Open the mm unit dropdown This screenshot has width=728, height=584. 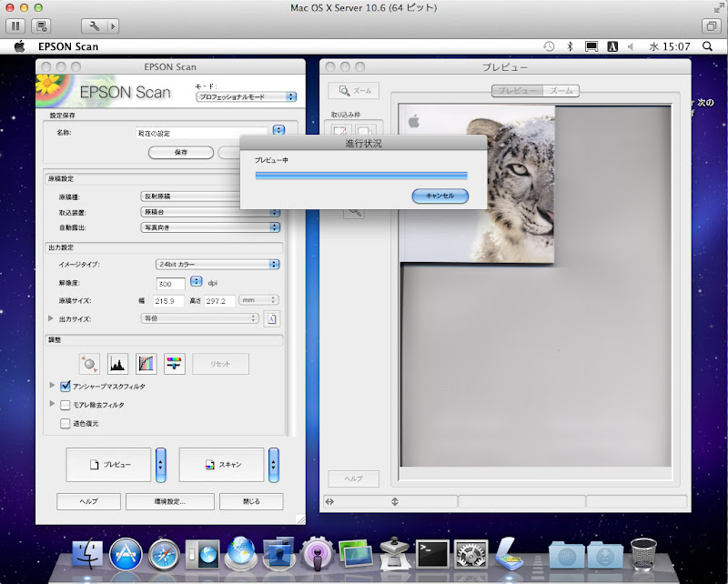click(x=258, y=300)
